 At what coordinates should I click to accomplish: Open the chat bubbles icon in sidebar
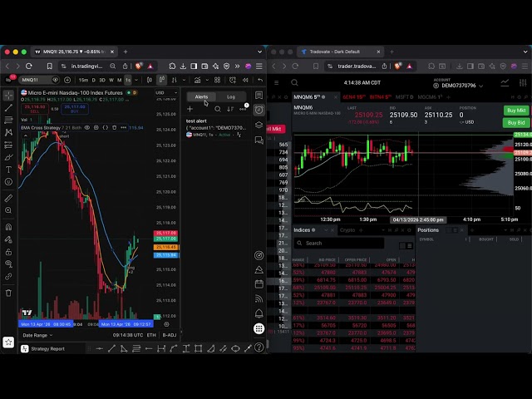coord(259,140)
